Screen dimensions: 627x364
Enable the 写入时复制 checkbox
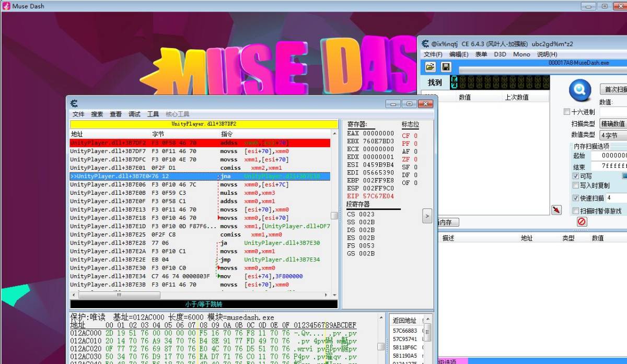coord(576,185)
